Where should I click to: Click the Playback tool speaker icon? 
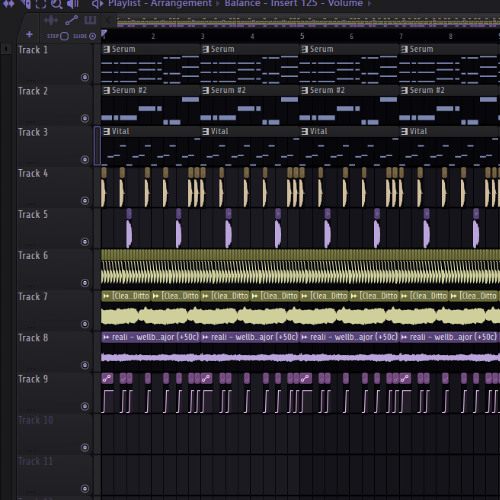[x=72, y=4]
